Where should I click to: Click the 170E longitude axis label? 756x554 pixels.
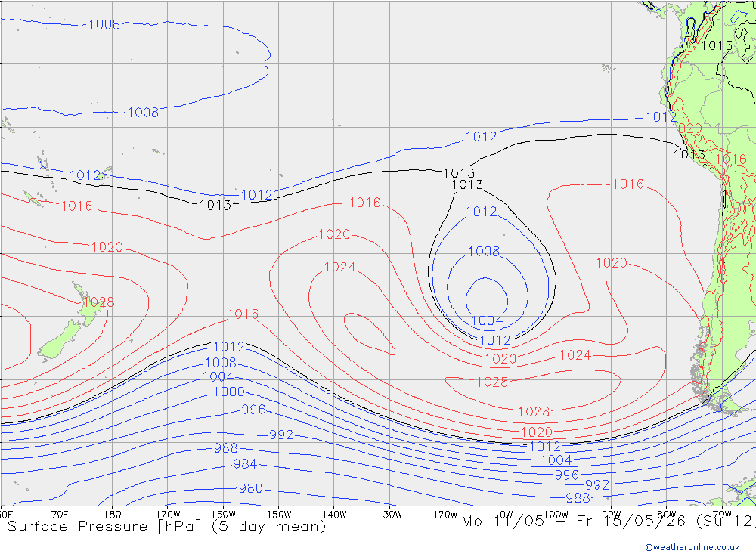(x=57, y=515)
